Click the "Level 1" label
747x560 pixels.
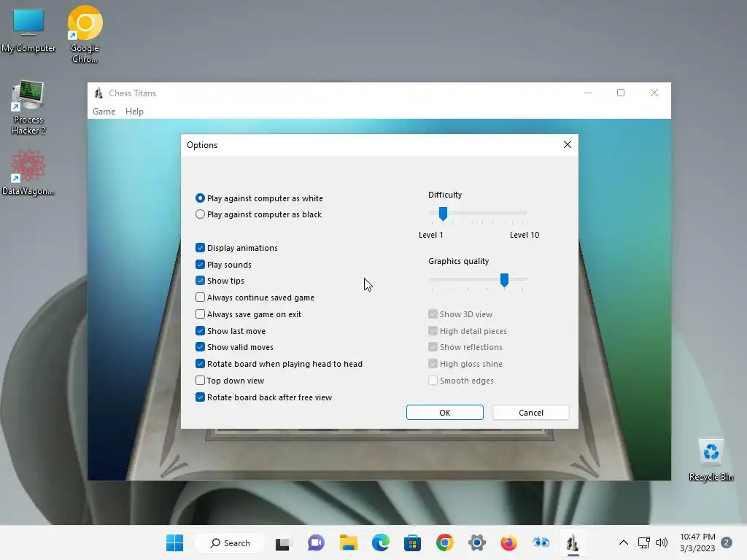pyautogui.click(x=430, y=235)
